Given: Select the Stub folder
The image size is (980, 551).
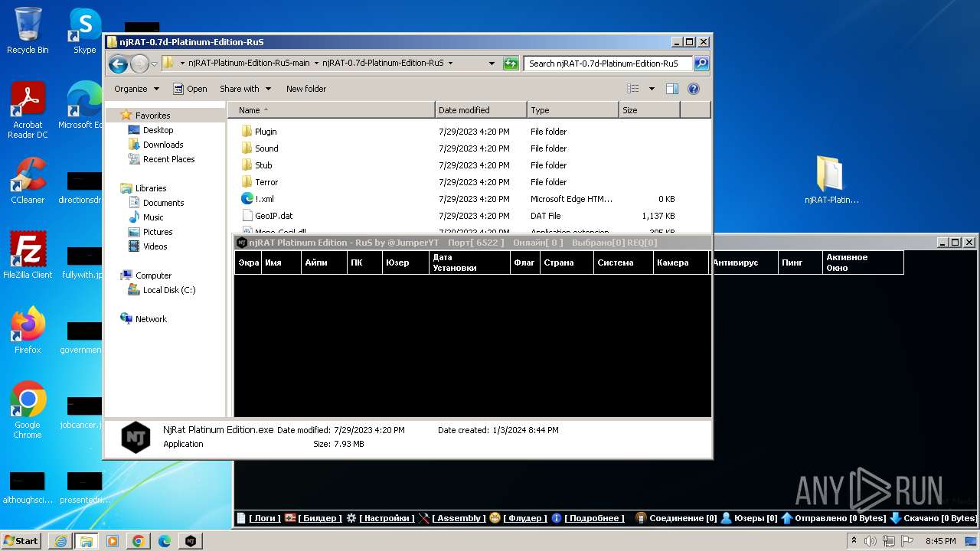Looking at the screenshot, I should click(263, 165).
